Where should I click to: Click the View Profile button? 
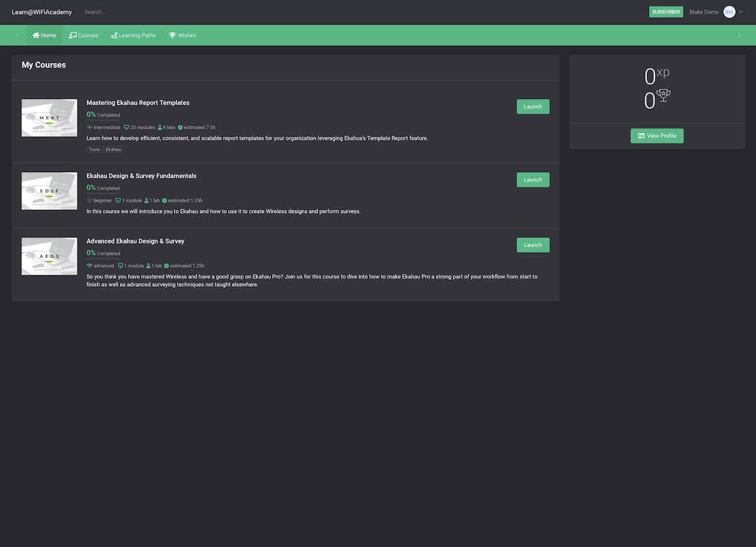click(x=657, y=135)
